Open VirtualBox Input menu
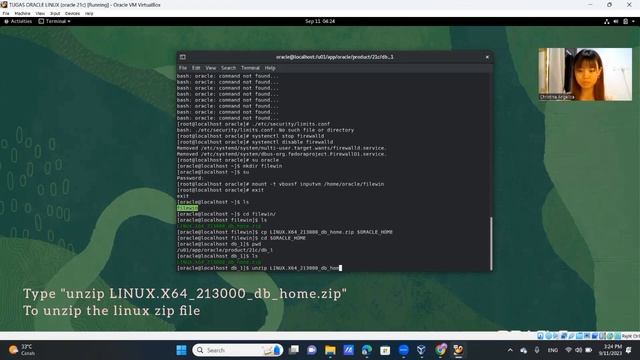Screen dimensions: 640x360 [55, 13]
